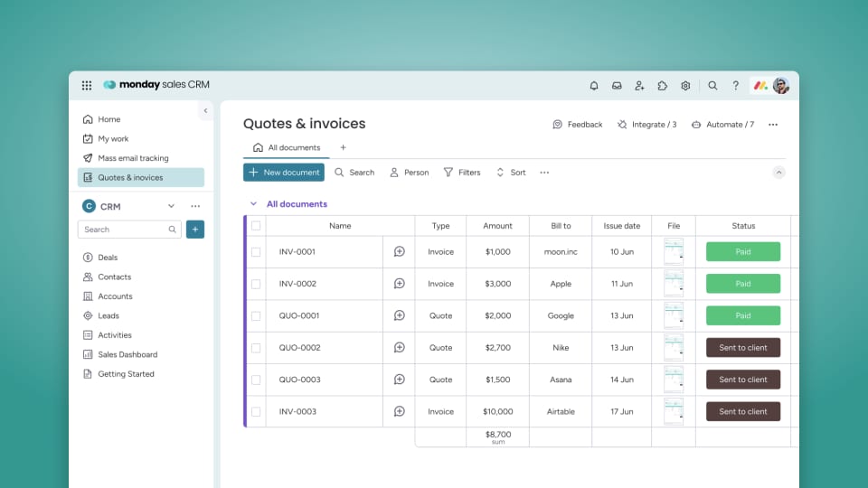868x488 pixels.
Task: Click the $8,700 sum cell
Action: 497,437
